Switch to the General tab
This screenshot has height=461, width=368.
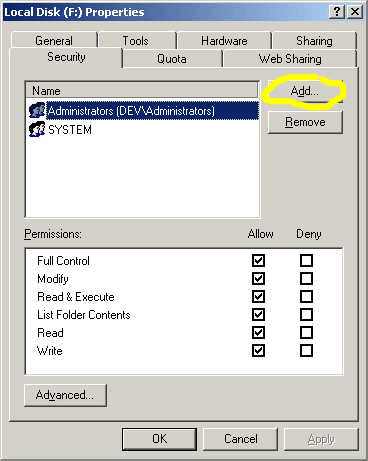tap(54, 40)
